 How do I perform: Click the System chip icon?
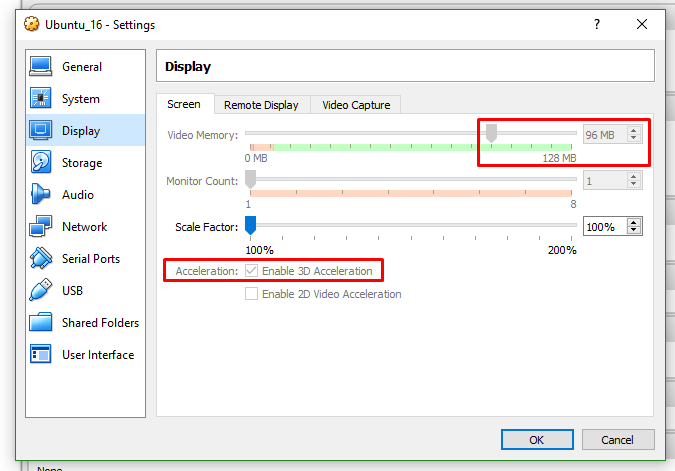pyautogui.click(x=41, y=98)
